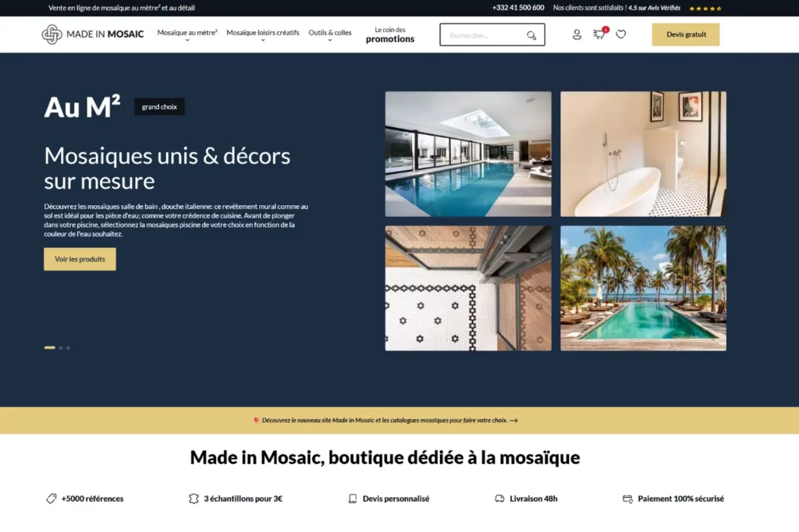This screenshot has height=532, width=799.
Task: Open the user account icon
Action: (577, 34)
